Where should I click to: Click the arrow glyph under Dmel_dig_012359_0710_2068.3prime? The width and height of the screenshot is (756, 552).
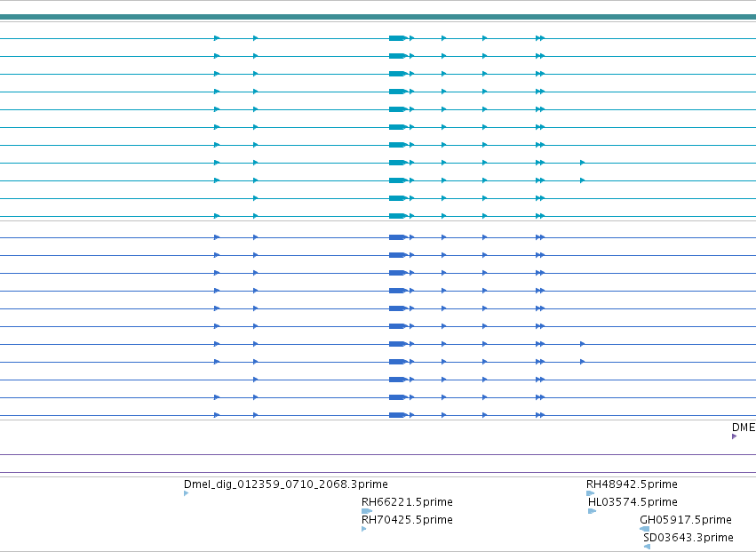[186, 493]
